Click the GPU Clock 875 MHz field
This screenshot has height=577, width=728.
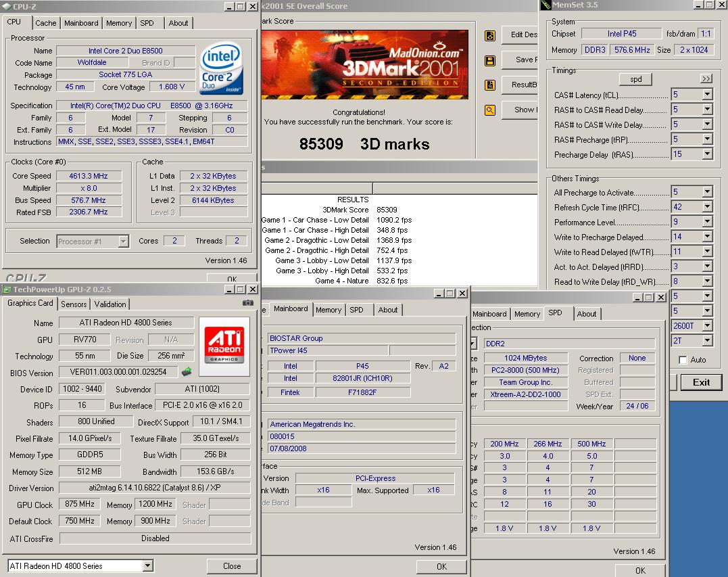[x=79, y=504]
